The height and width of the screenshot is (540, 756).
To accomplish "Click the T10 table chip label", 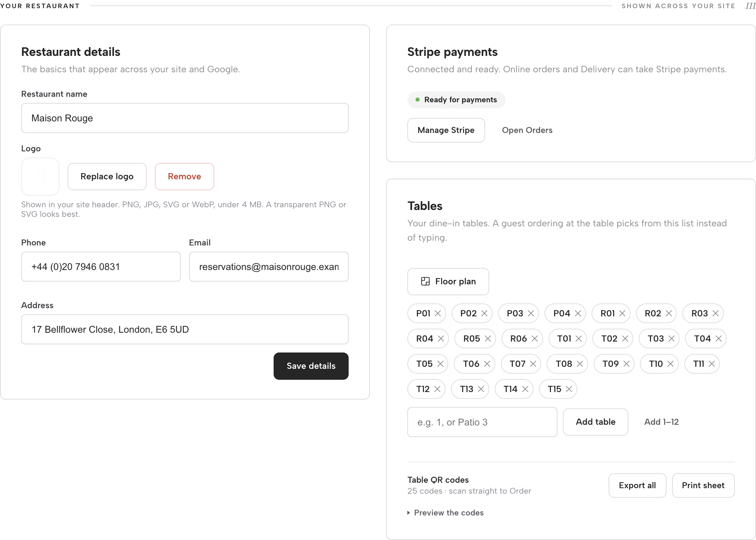I will (x=656, y=364).
